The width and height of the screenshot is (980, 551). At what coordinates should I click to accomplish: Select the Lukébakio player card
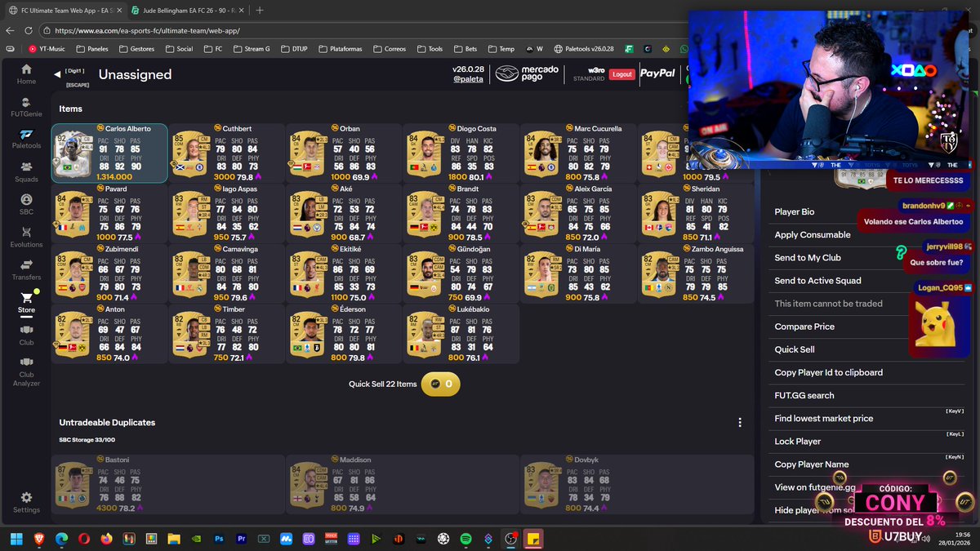pos(461,333)
